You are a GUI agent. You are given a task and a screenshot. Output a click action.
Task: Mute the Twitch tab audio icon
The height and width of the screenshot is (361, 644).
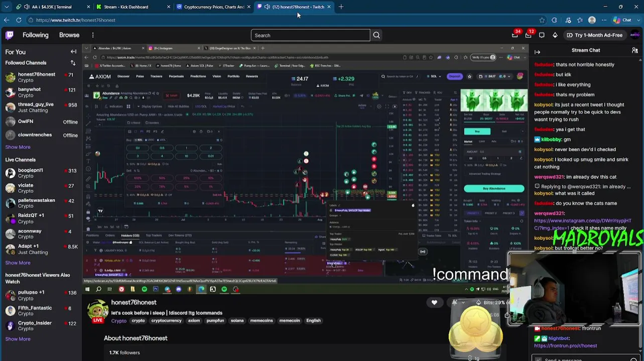267,7
